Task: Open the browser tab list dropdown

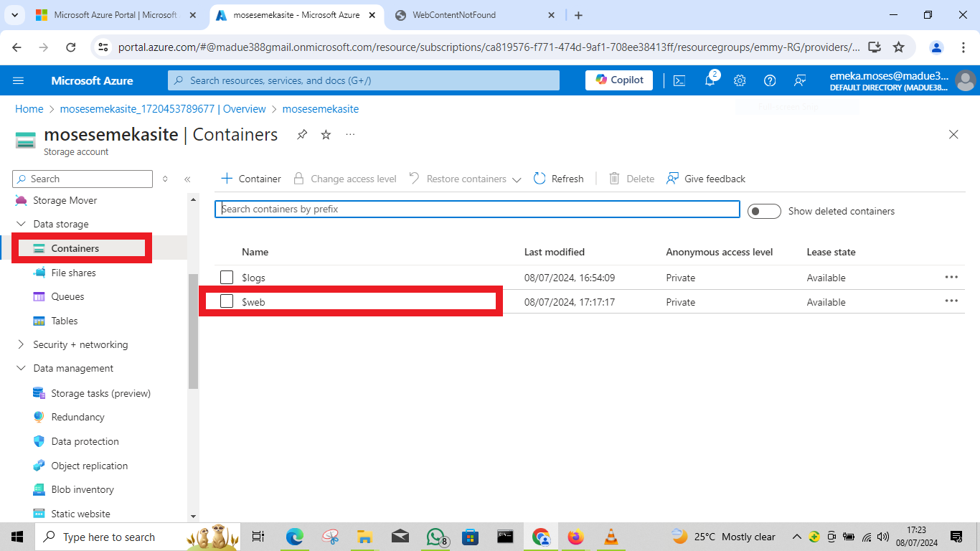Action: [x=15, y=15]
